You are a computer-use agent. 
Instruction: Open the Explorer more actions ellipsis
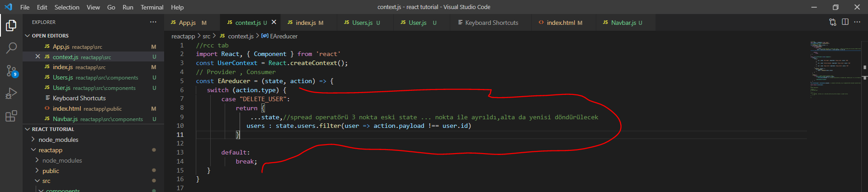click(153, 22)
